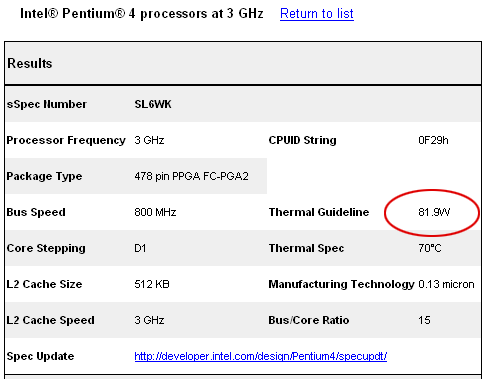Viewport: 486px width, 379px height.
Task: Click the 478 pin PPGA FC-PGA2 value
Action: click(191, 176)
